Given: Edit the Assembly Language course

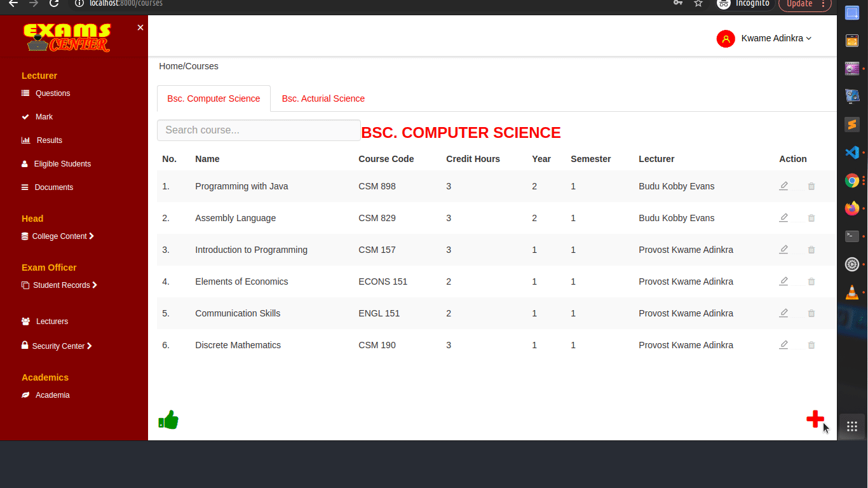Looking at the screenshot, I should click(x=783, y=218).
